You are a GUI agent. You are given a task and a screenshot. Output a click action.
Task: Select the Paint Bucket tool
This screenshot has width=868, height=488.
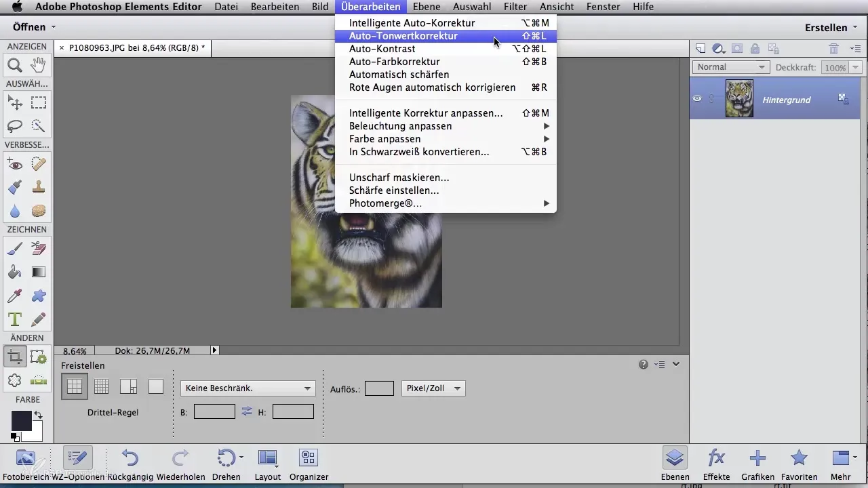coord(14,272)
